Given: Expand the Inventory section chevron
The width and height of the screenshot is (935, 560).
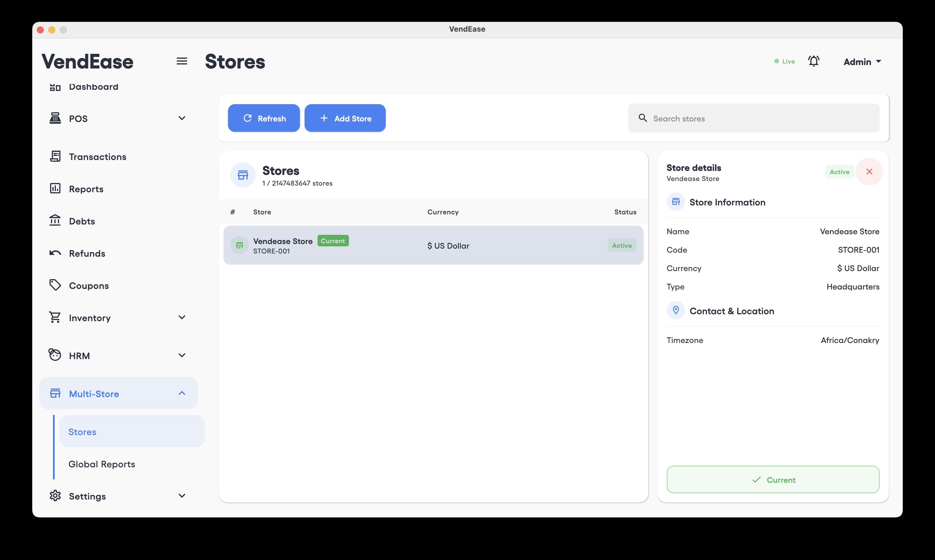Looking at the screenshot, I should [182, 317].
